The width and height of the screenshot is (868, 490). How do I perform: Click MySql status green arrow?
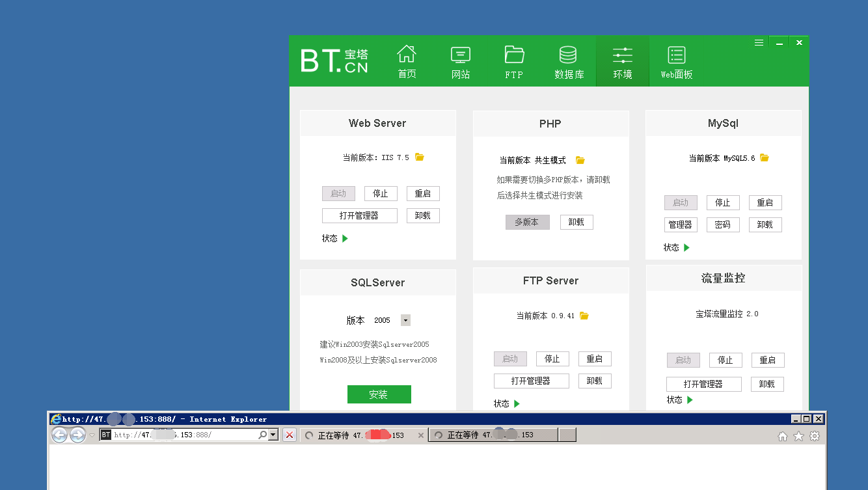pos(687,247)
